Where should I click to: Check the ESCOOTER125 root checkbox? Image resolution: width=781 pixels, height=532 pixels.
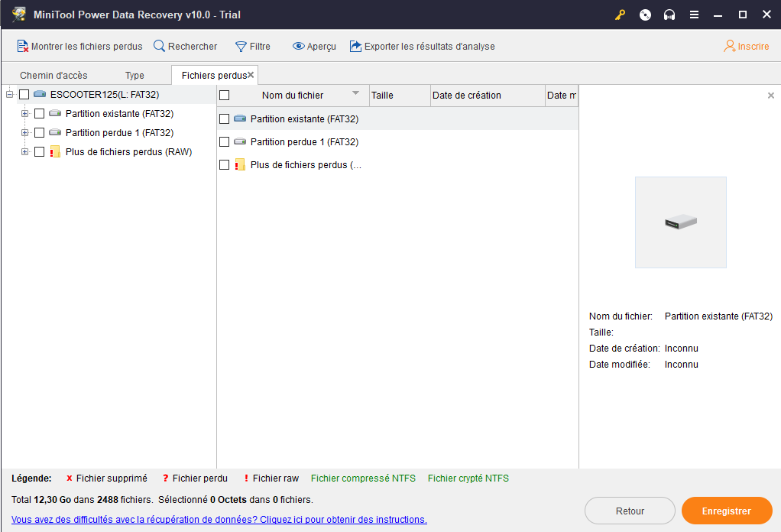[24, 94]
